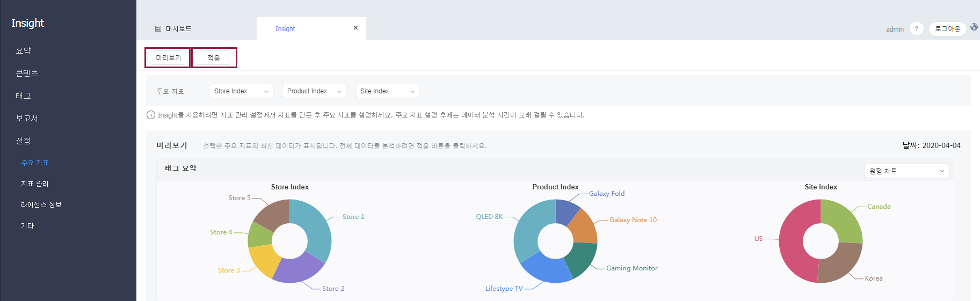Expand the Site Index dropdown
This screenshot has height=301, width=980.
point(387,91)
